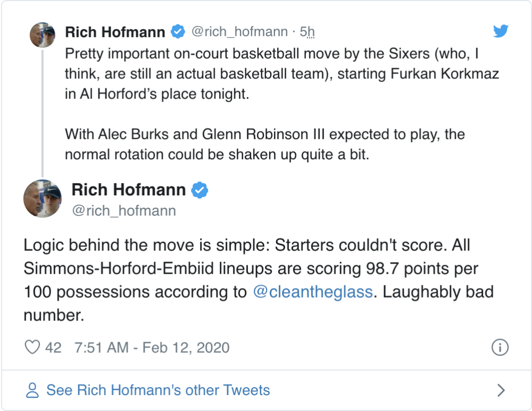
Task: Click the 5h timestamp on parent tweet
Action: [307, 31]
